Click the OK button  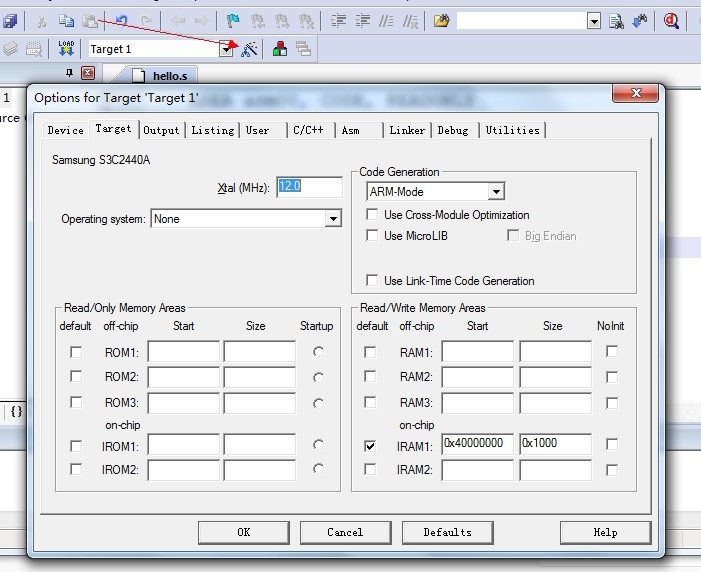(244, 532)
